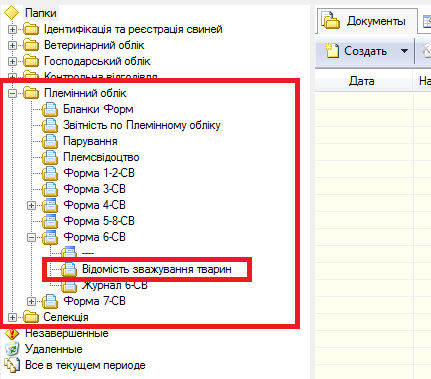Click the Форма 7-СВ icon
This screenshot has width=431, height=379.
50,301
